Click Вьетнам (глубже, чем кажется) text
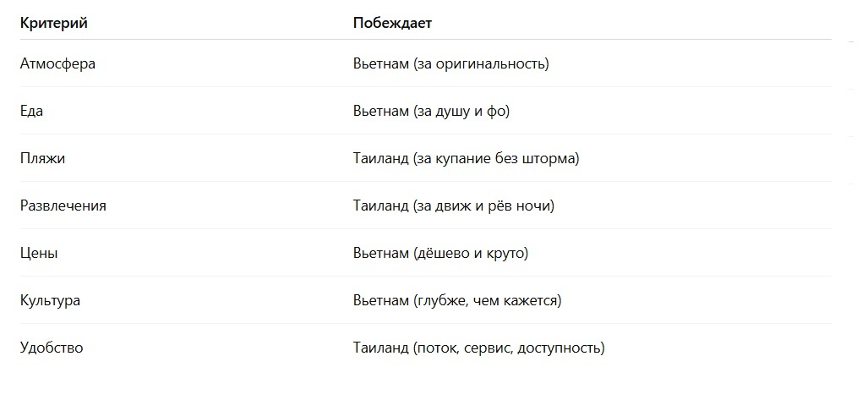 click(457, 301)
